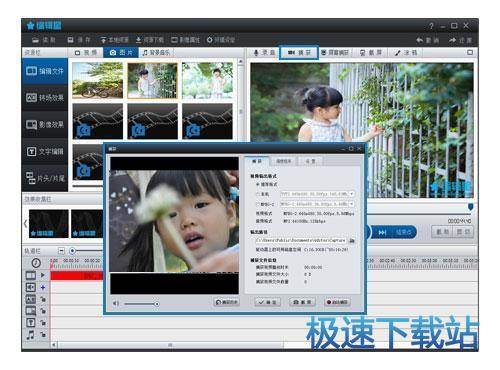Click the undo arrow in top-right toolbar
The image size is (500, 370).
428,40
